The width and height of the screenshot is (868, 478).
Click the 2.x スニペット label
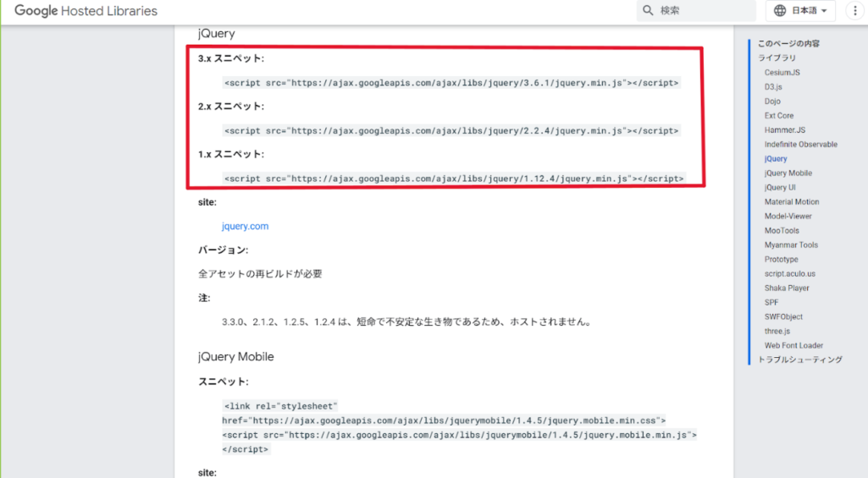tap(231, 107)
